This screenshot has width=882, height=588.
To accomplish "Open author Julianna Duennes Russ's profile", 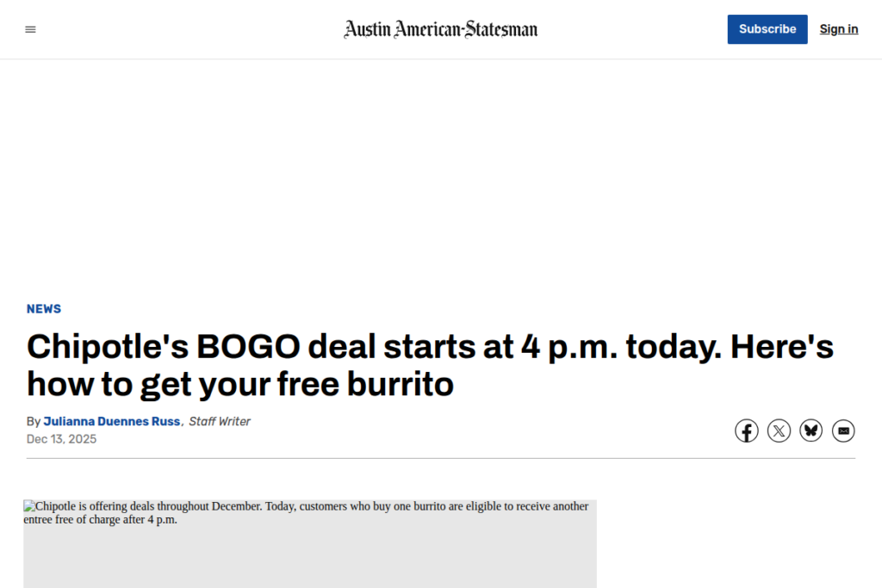I will 112,422.
